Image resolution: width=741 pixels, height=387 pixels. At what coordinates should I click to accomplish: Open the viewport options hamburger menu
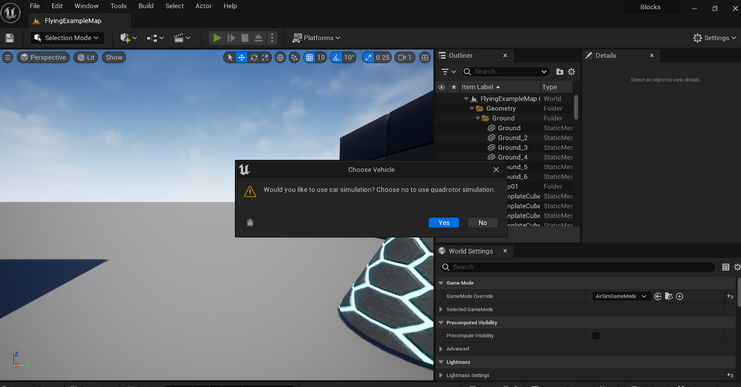[x=8, y=57]
